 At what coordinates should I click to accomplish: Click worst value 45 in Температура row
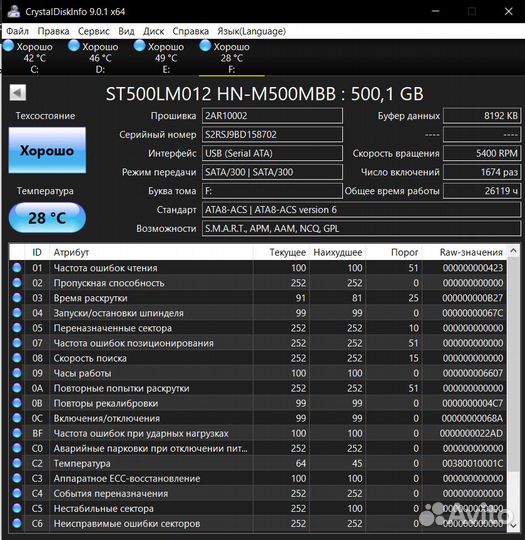click(x=357, y=463)
